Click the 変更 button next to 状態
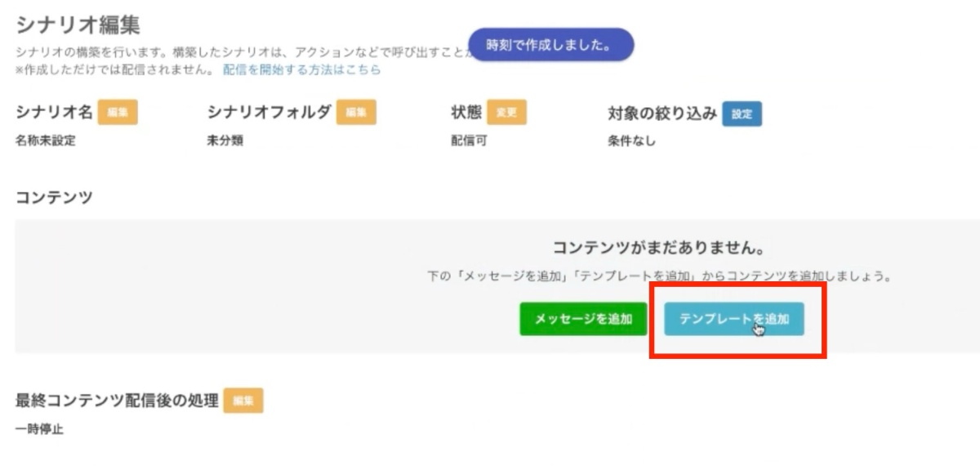 point(506,113)
